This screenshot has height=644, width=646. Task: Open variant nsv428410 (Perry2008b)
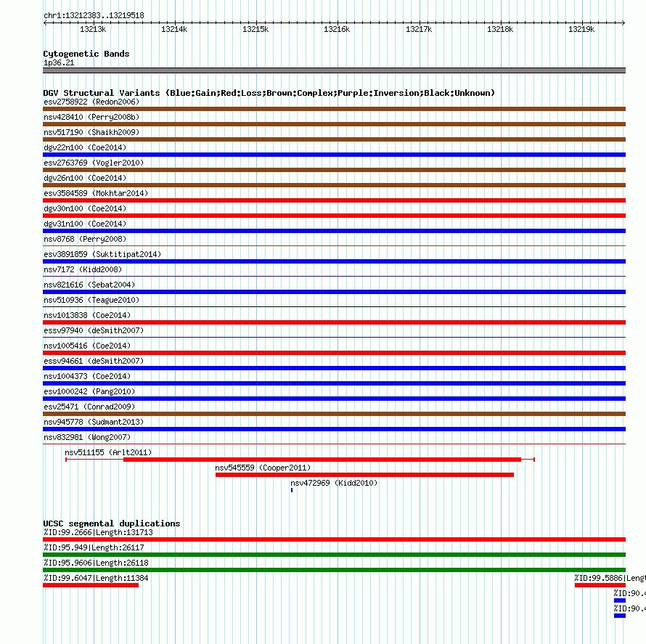pos(91,117)
